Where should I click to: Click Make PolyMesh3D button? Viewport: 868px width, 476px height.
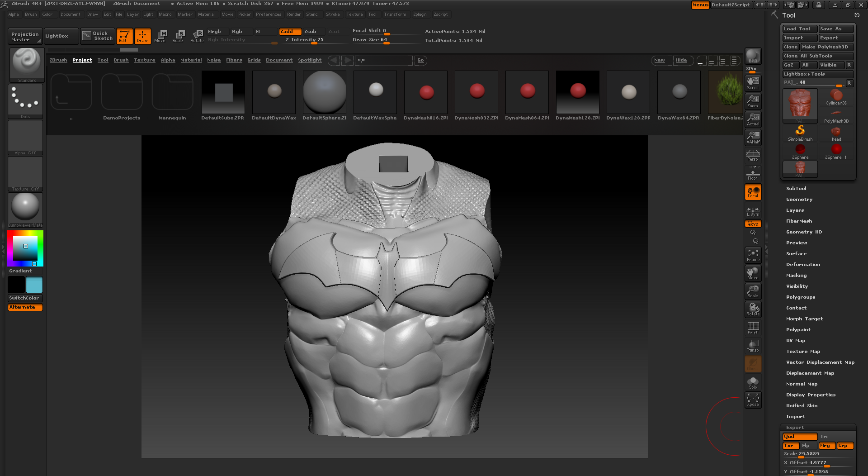(827, 47)
